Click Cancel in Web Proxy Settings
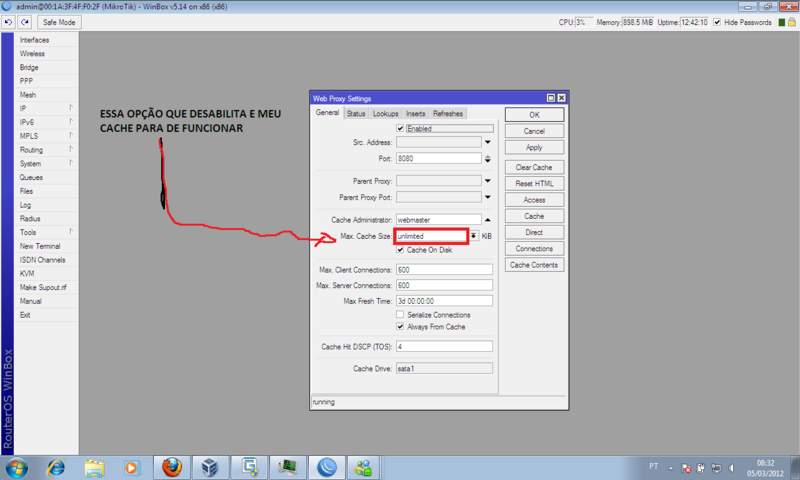The width and height of the screenshot is (800, 480). click(534, 131)
